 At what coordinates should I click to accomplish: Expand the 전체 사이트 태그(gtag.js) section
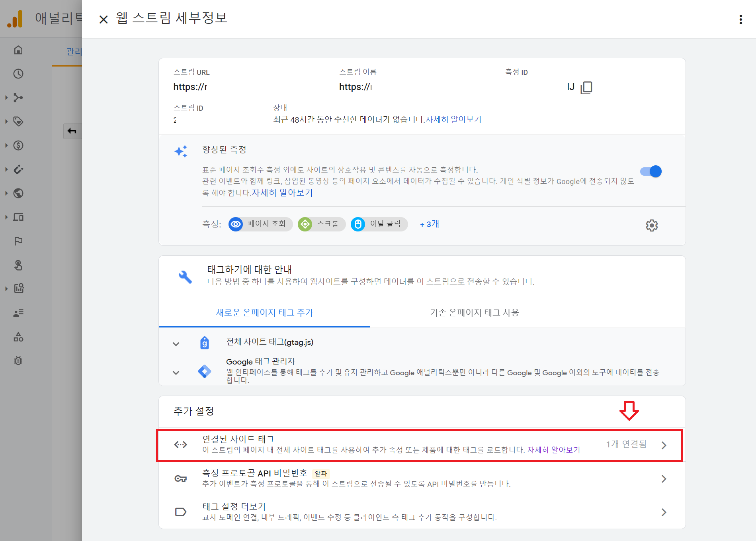tap(176, 344)
